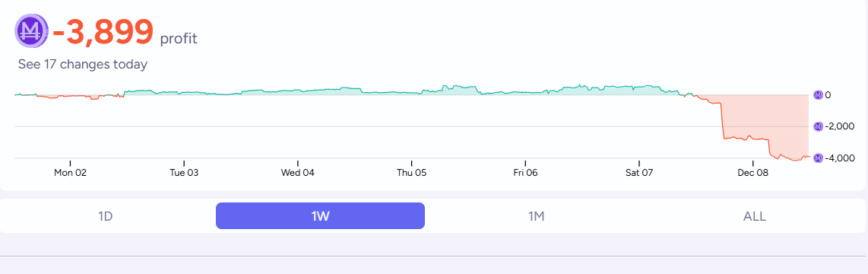Viewport: 868px width, 274px height.
Task: Click the mana icon beside 0 axis label
Action: click(x=818, y=95)
